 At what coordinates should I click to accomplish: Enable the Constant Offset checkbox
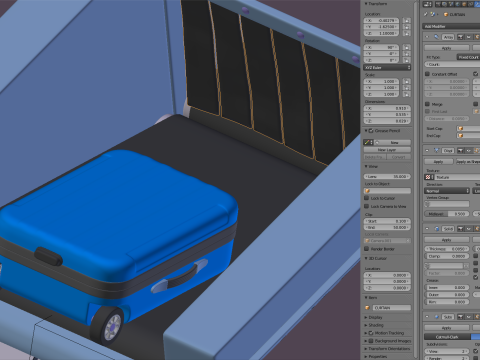pyautogui.click(x=428, y=74)
